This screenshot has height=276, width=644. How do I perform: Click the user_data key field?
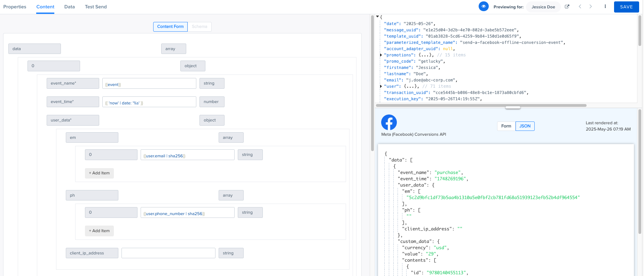73,120
